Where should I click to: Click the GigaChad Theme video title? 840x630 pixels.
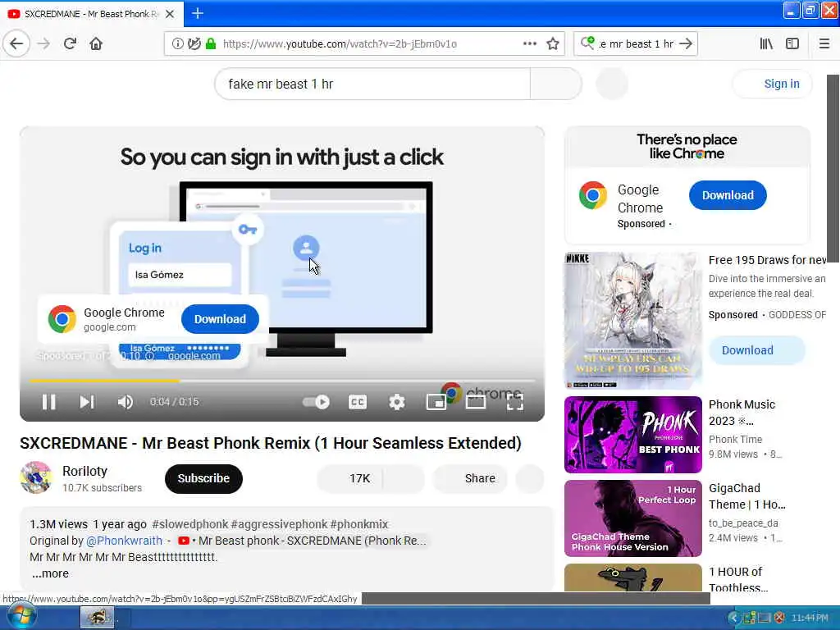click(x=746, y=496)
